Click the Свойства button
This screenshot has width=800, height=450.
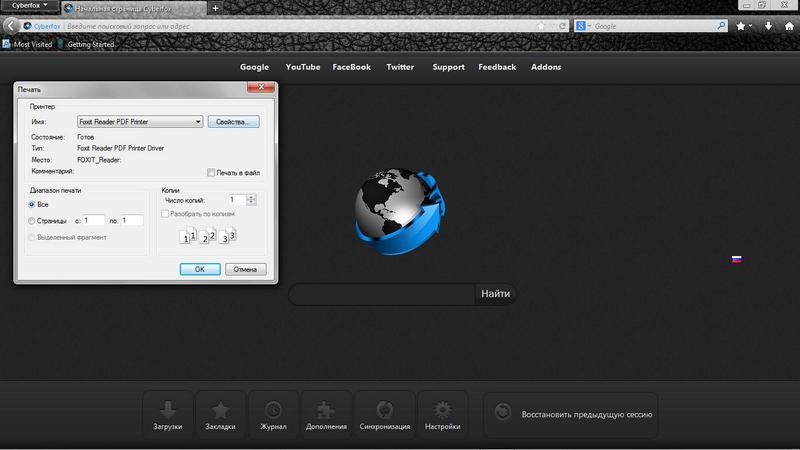233,121
